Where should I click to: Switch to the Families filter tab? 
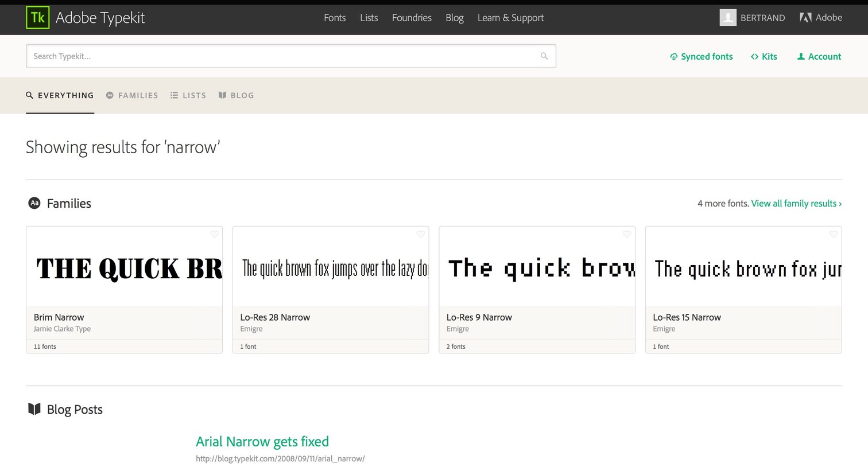tap(132, 95)
